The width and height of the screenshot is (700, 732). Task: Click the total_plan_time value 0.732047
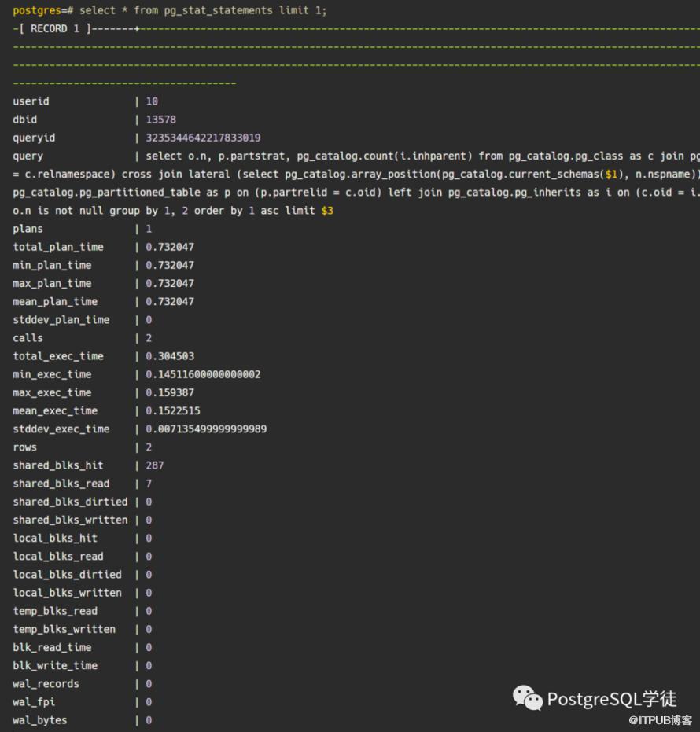point(170,247)
